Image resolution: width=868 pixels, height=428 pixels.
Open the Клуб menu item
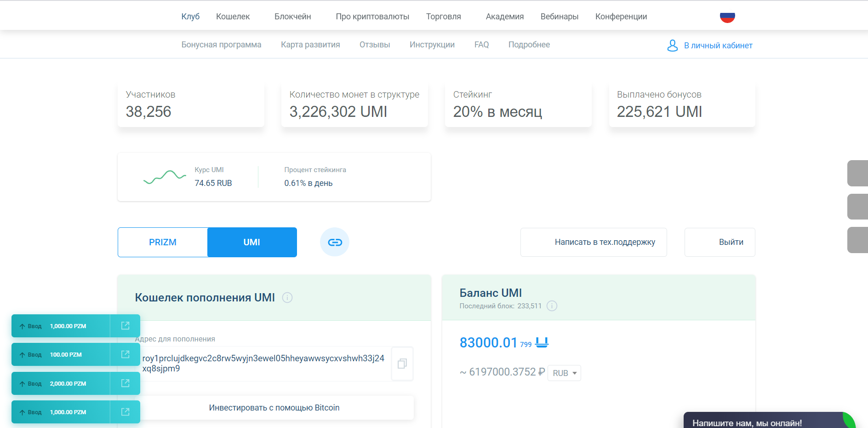click(190, 17)
